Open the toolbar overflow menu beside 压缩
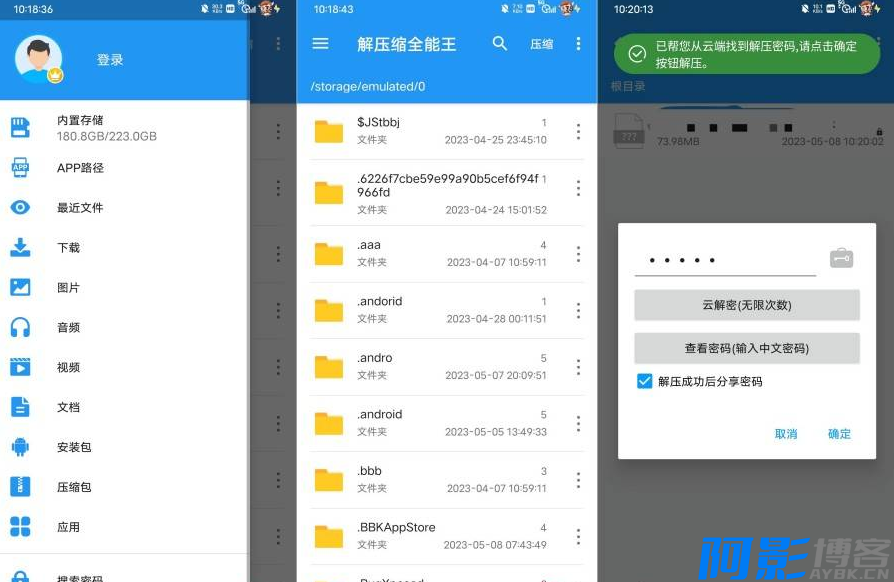The height and width of the screenshot is (582, 894). click(578, 44)
